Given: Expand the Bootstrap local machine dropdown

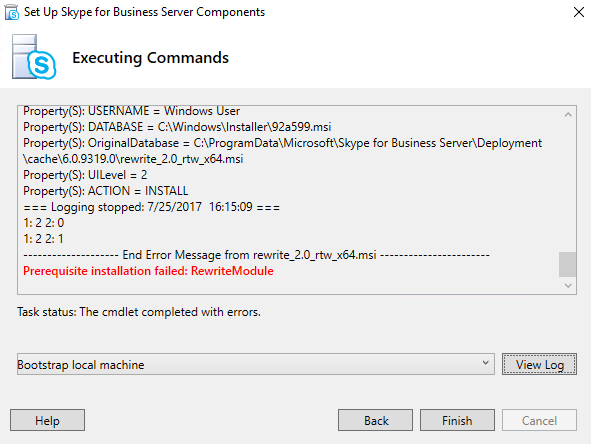Looking at the screenshot, I should pyautogui.click(x=256, y=364).
